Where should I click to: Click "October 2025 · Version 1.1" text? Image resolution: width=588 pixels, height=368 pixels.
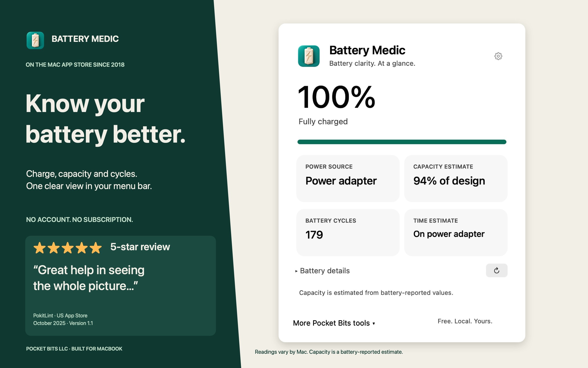tap(63, 323)
